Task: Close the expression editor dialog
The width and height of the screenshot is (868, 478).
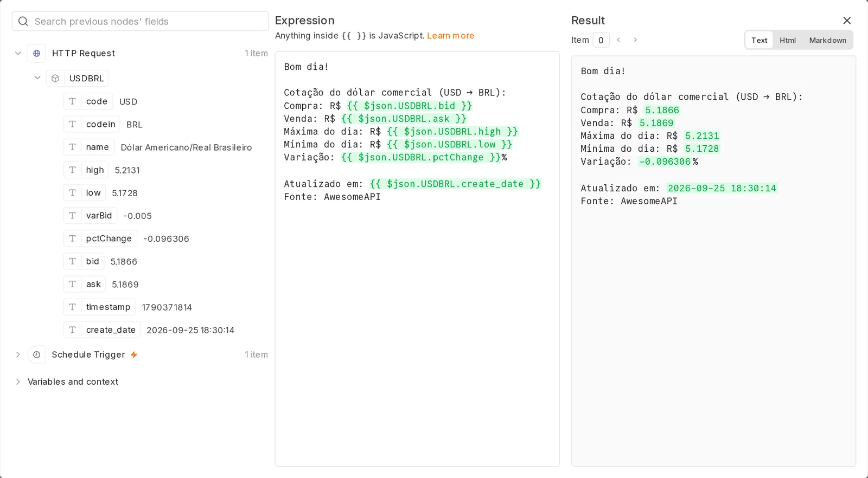Action: point(847,21)
